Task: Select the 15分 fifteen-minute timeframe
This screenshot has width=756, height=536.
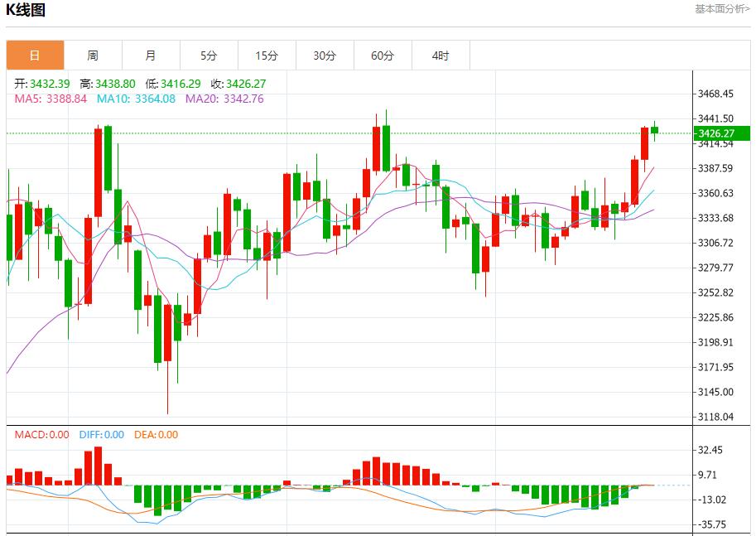Action: (x=267, y=55)
